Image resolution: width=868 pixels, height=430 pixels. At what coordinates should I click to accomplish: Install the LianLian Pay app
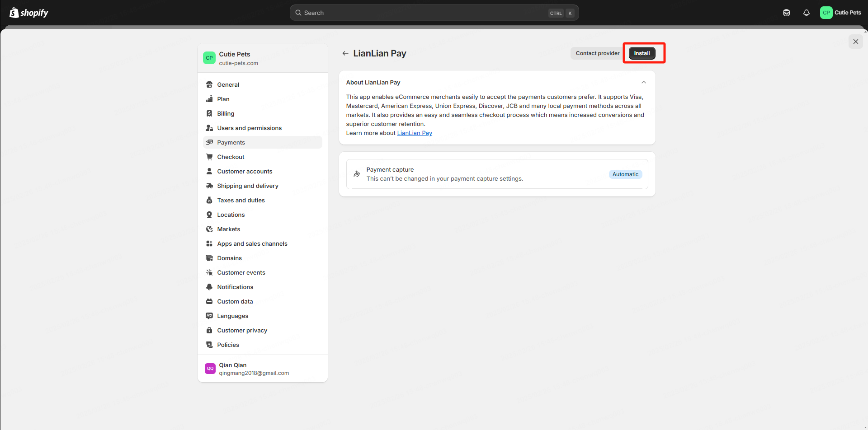(x=642, y=53)
